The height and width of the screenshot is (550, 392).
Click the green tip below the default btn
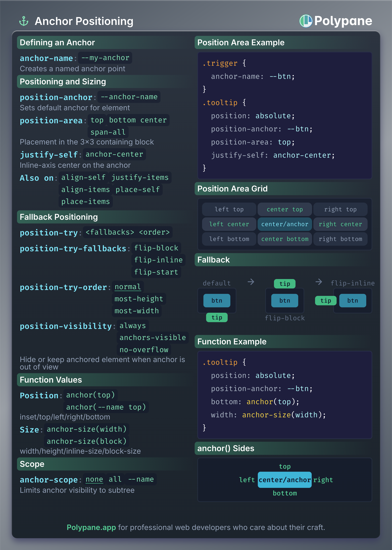(x=217, y=317)
